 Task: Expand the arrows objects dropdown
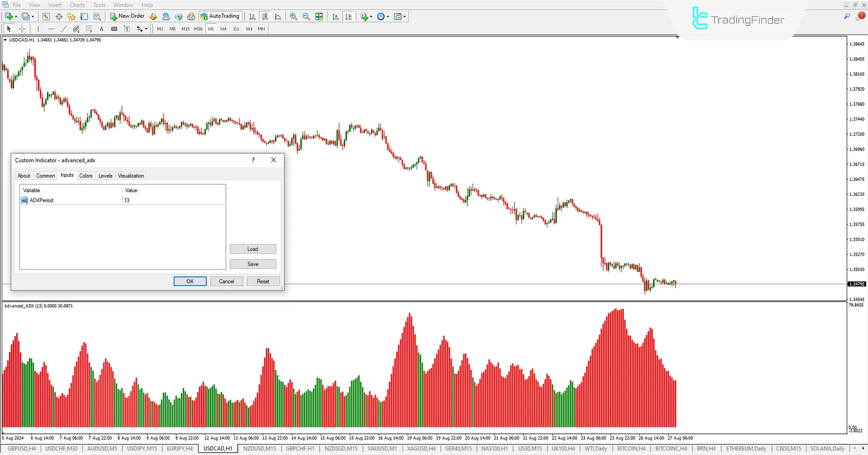tap(146, 29)
